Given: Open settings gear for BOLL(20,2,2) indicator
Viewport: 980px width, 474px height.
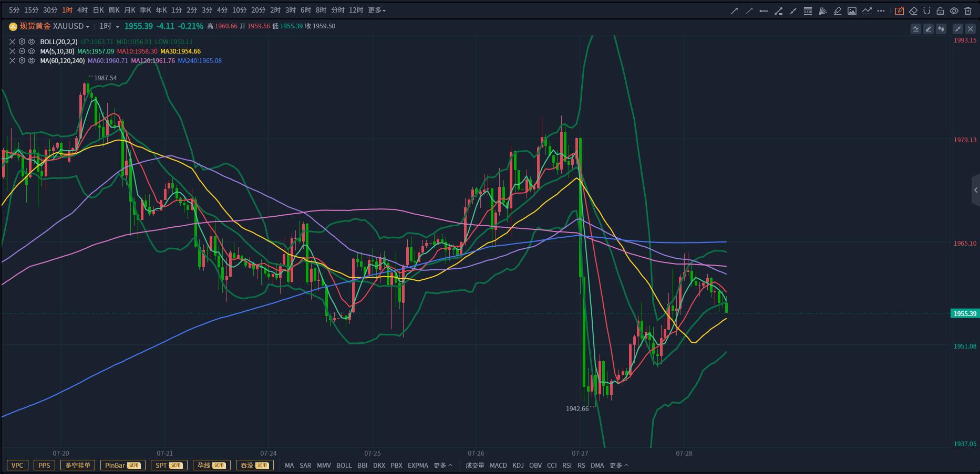Looking at the screenshot, I should click(22, 41).
